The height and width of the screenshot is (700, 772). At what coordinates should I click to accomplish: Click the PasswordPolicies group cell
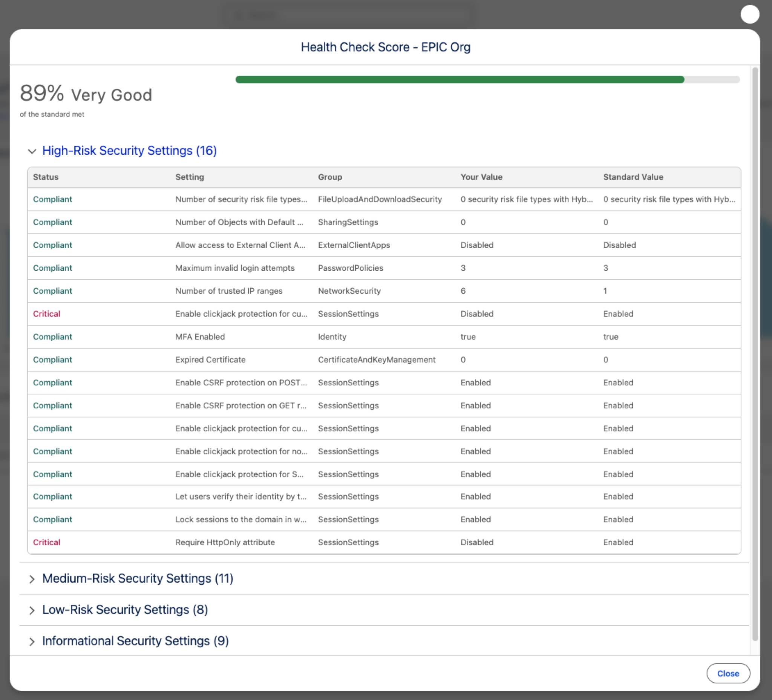point(351,268)
